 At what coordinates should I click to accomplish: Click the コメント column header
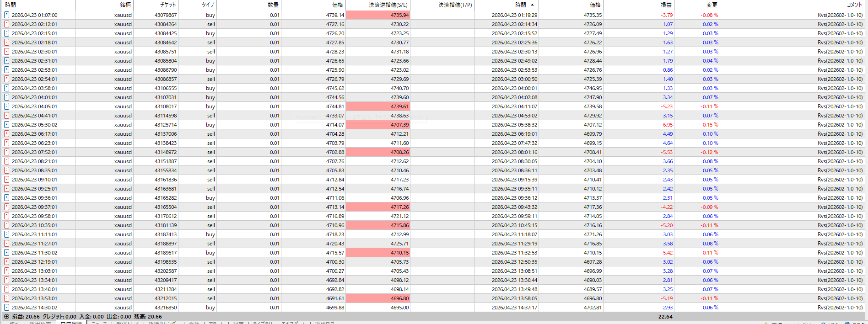(x=854, y=5)
